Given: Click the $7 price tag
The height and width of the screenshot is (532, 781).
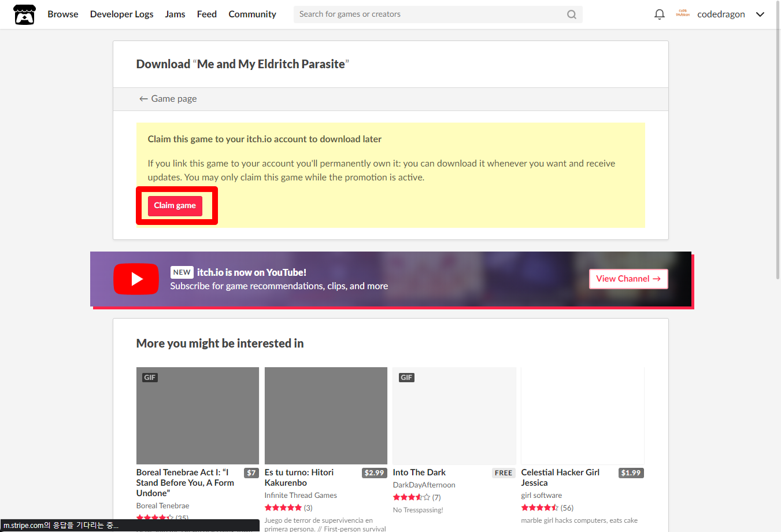Looking at the screenshot, I should [251, 473].
